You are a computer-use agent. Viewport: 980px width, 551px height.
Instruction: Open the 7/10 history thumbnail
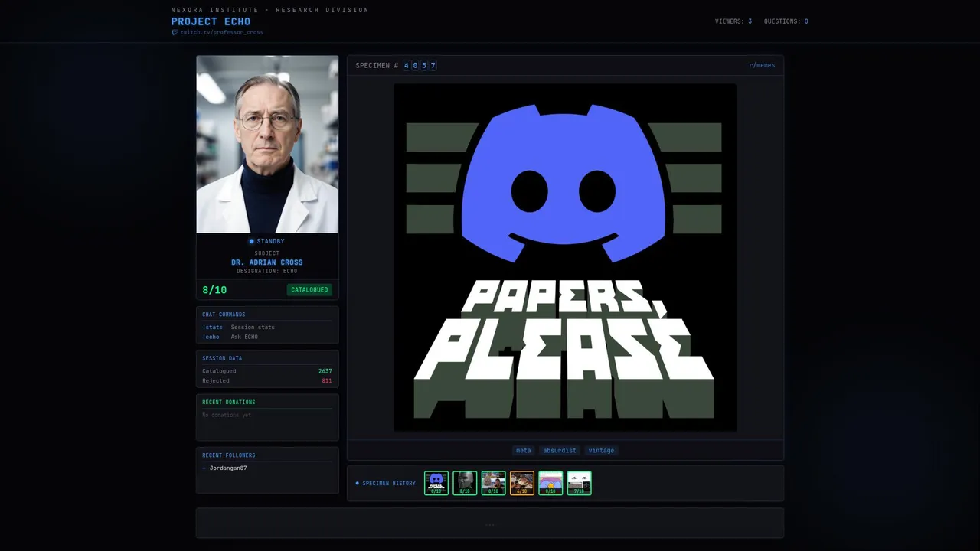coord(580,483)
